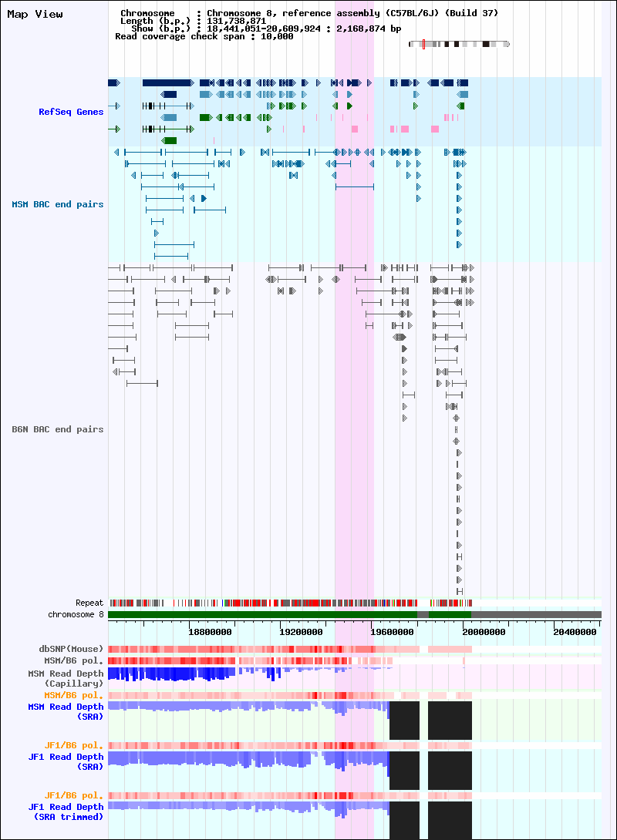Click the 18800000 axis coordinate
The height and width of the screenshot is (840, 617).
click(210, 632)
